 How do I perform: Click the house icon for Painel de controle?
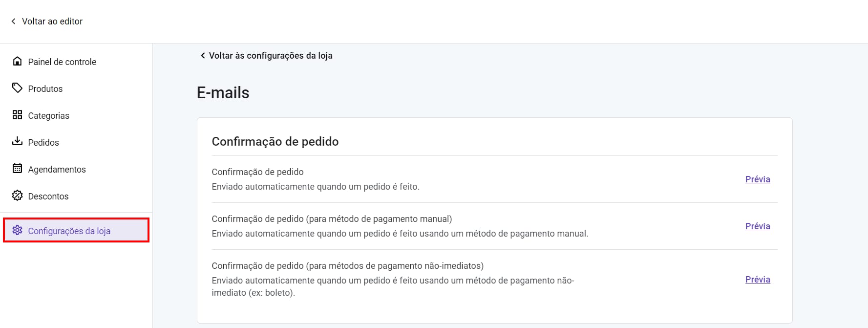point(17,61)
